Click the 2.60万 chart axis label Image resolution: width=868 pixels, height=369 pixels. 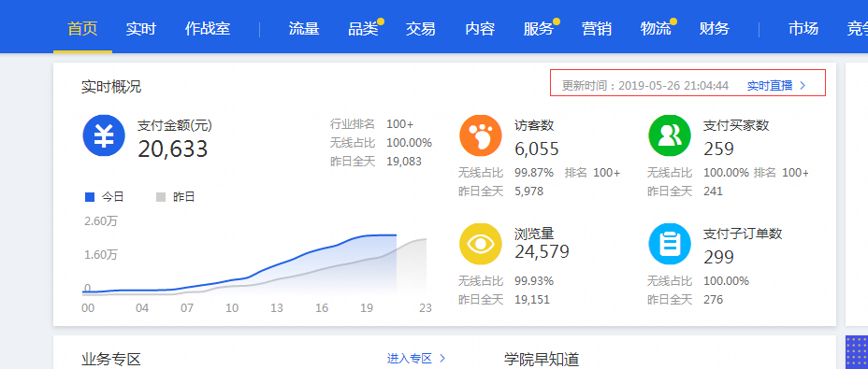click(101, 221)
